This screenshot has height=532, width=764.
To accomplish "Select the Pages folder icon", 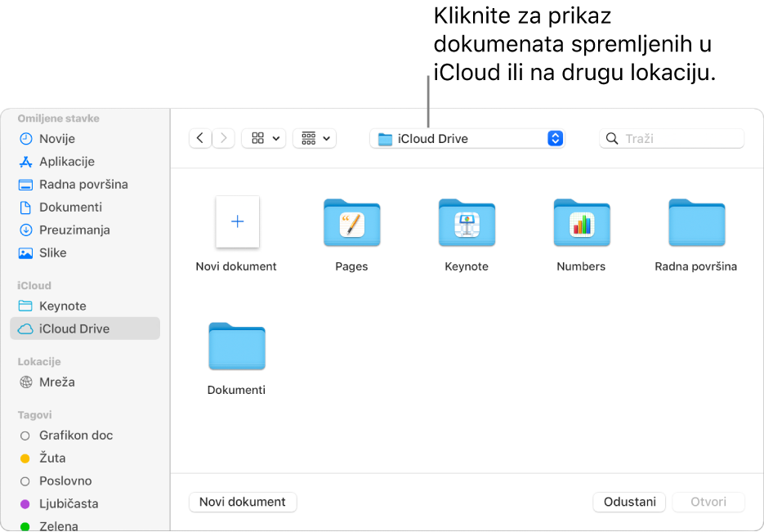I will click(352, 222).
